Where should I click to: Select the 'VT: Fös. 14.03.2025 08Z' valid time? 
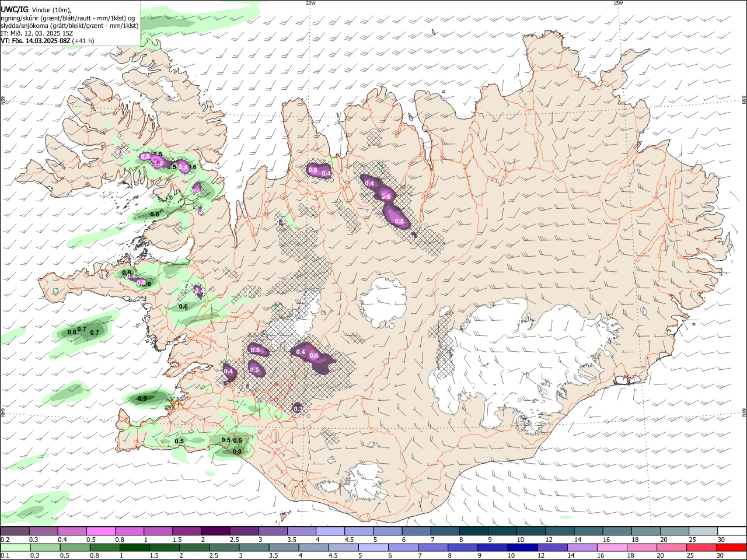click(x=36, y=41)
